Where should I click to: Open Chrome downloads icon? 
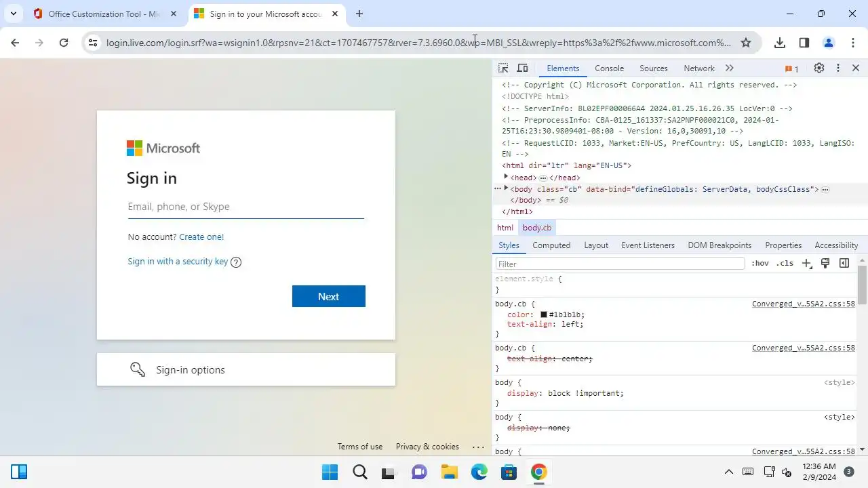coord(780,43)
